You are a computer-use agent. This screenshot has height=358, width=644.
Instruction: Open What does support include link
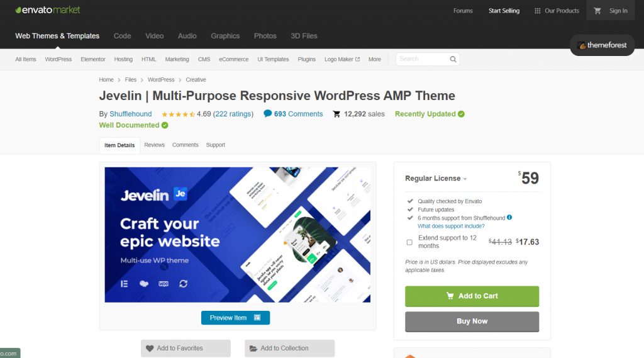click(451, 226)
